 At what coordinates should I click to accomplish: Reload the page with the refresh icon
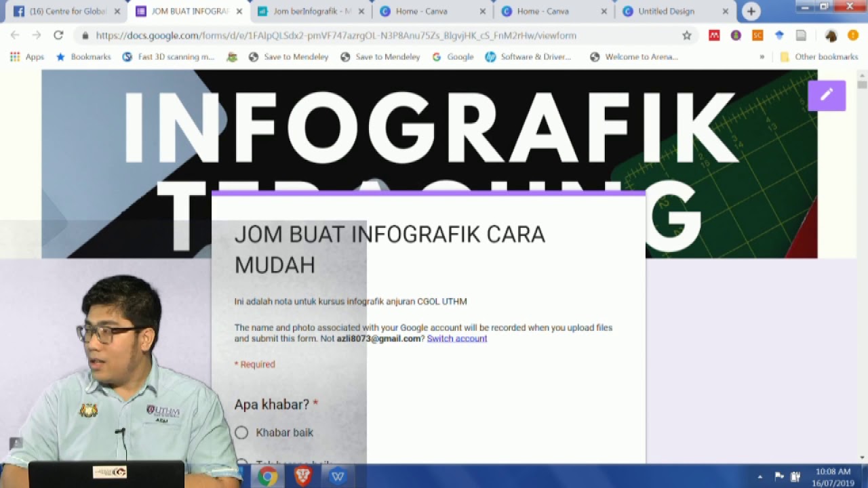[x=58, y=35]
